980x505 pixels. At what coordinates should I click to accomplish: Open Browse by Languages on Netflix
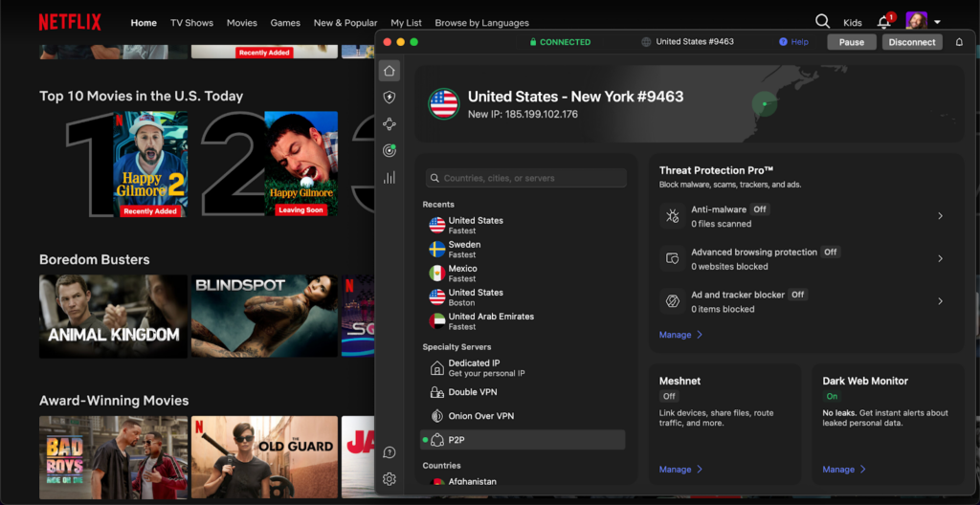tap(482, 23)
